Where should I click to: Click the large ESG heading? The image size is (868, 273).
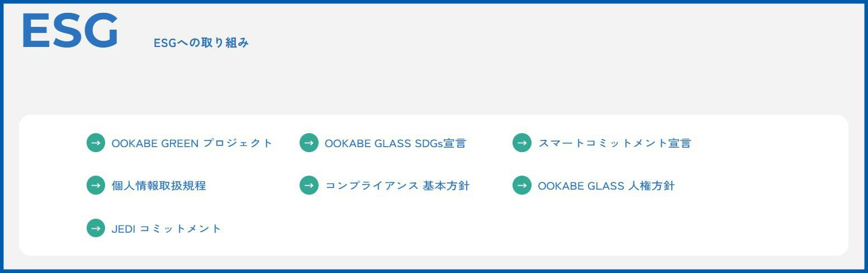(70, 31)
